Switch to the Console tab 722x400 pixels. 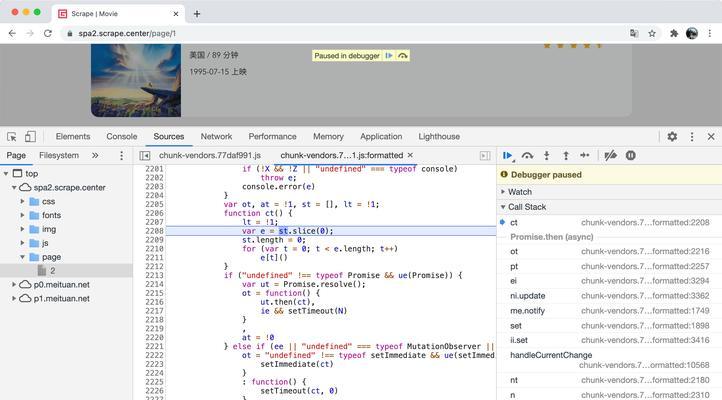click(122, 137)
